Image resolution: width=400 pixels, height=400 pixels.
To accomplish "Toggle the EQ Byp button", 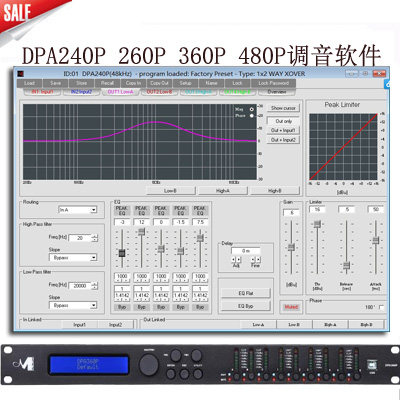I will [246, 306].
